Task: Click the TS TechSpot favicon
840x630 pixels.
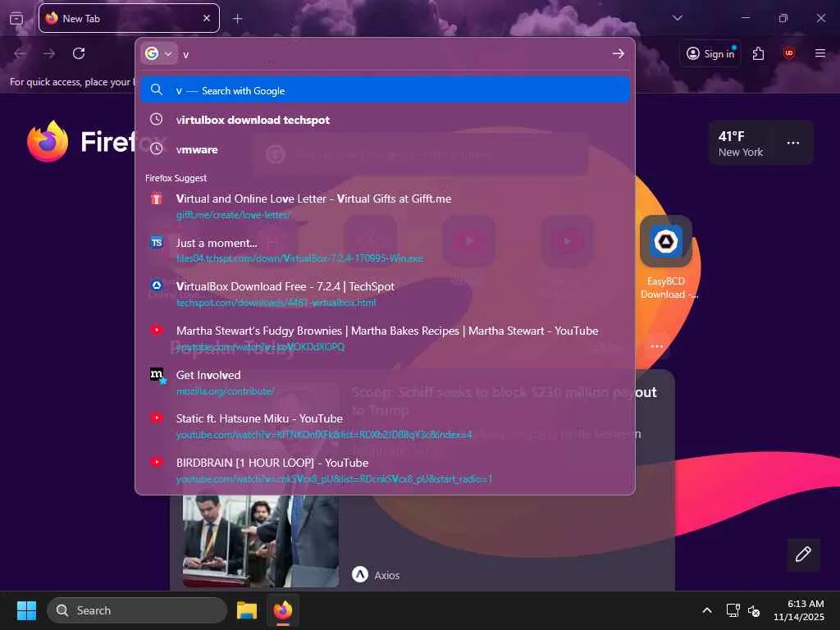Action: pos(156,242)
